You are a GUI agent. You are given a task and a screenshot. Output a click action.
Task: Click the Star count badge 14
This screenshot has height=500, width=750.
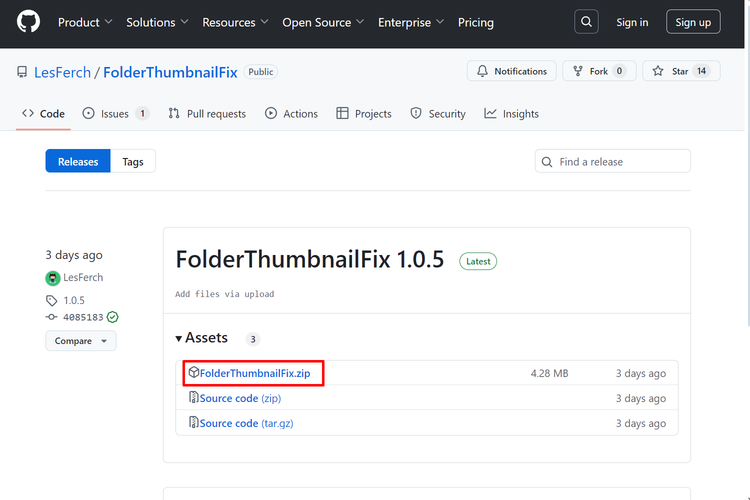tap(701, 71)
